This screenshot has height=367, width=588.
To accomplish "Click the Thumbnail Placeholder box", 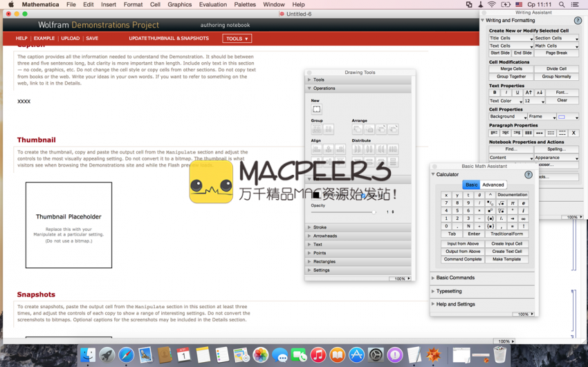I will pyautogui.click(x=68, y=225).
